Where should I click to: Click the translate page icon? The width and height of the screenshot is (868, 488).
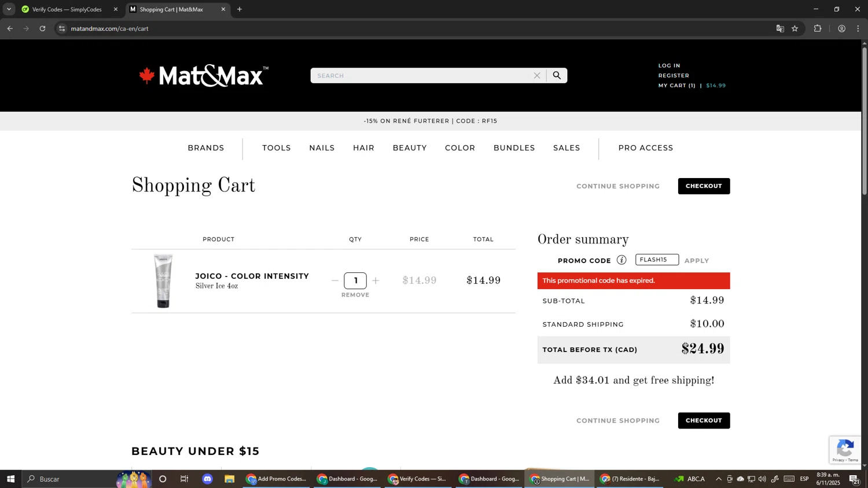(x=780, y=28)
